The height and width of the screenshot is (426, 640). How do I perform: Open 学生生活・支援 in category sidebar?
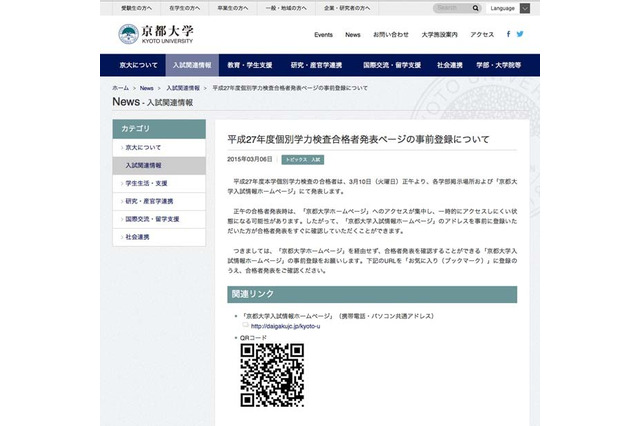(159, 184)
